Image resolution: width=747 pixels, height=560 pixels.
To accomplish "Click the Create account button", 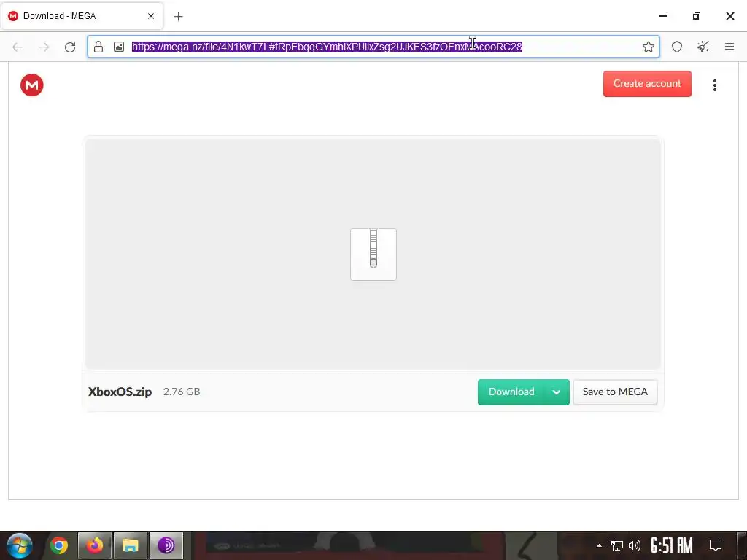I will pyautogui.click(x=647, y=84).
